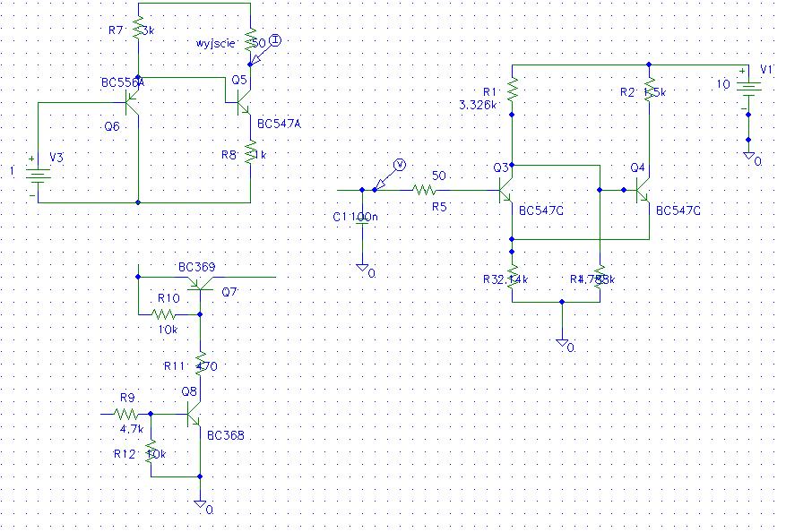Click the 'R7' reference label
The image size is (786, 532).
click(x=116, y=30)
